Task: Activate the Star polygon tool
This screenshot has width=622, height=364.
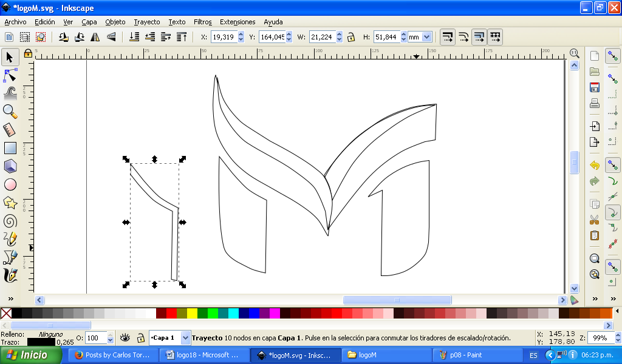Action: tap(10, 203)
